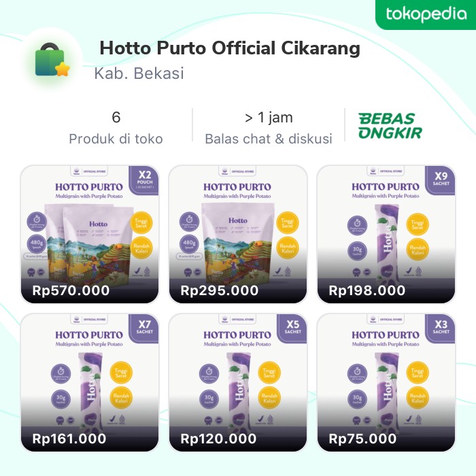Click the Rp198.000 price label
Image resolution: width=476 pixels, height=476 pixels.
click(x=367, y=290)
